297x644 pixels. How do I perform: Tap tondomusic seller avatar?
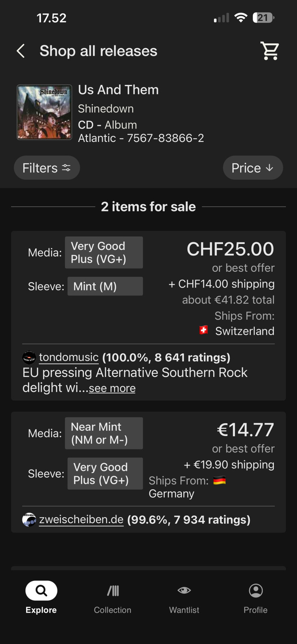[29, 358]
